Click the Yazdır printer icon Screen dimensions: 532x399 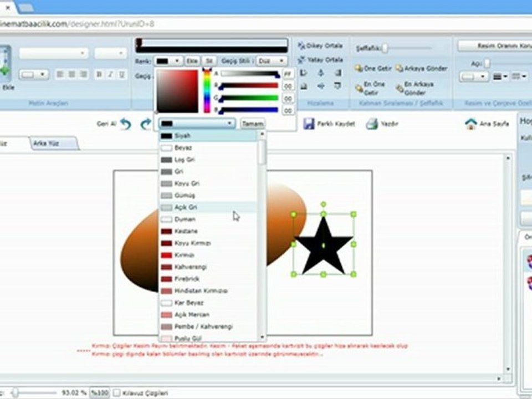tap(372, 124)
